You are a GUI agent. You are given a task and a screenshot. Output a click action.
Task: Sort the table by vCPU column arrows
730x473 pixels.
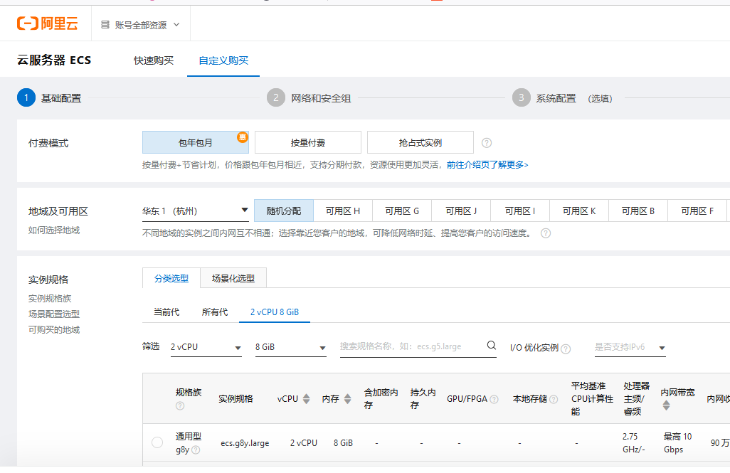pyautogui.click(x=306, y=399)
